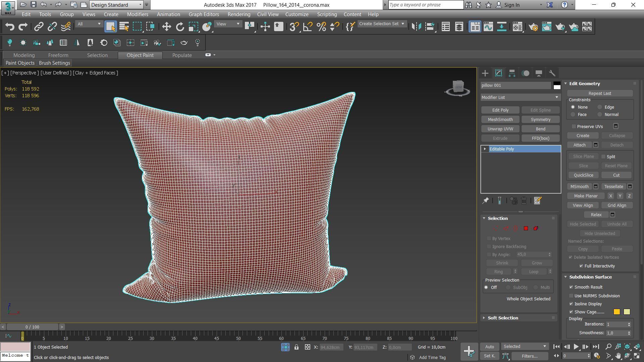Choose Select and Uniform Scale tool
Screen dimensions: 644x362
194,27
